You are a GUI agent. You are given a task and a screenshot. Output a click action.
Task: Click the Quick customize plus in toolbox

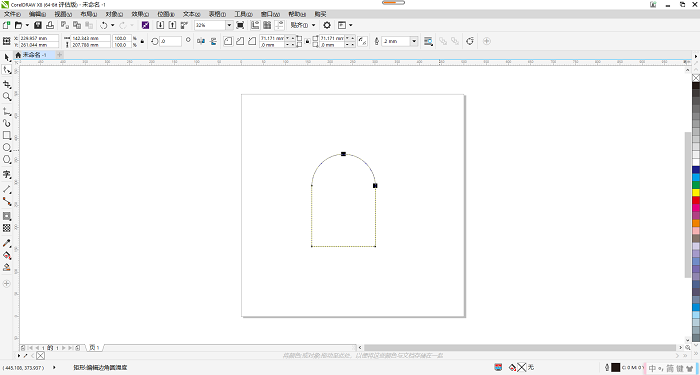[7, 283]
